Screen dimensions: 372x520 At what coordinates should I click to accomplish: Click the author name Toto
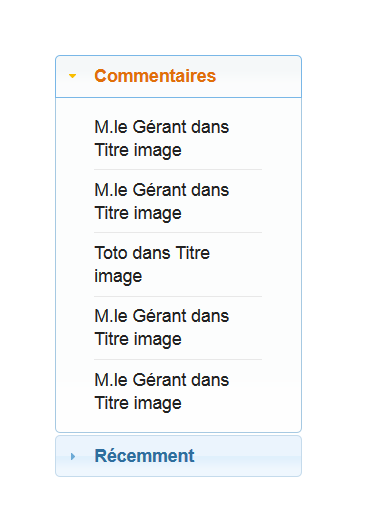[111, 253]
